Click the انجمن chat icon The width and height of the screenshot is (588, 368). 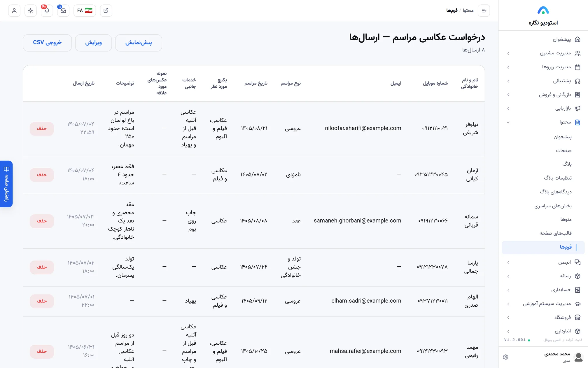tap(577, 262)
